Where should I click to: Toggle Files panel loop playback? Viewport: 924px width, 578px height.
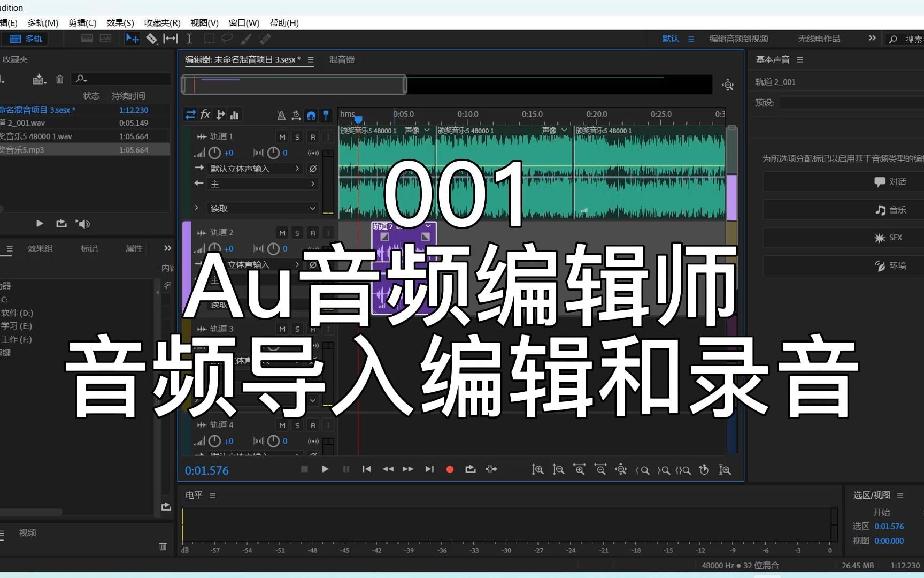61,224
